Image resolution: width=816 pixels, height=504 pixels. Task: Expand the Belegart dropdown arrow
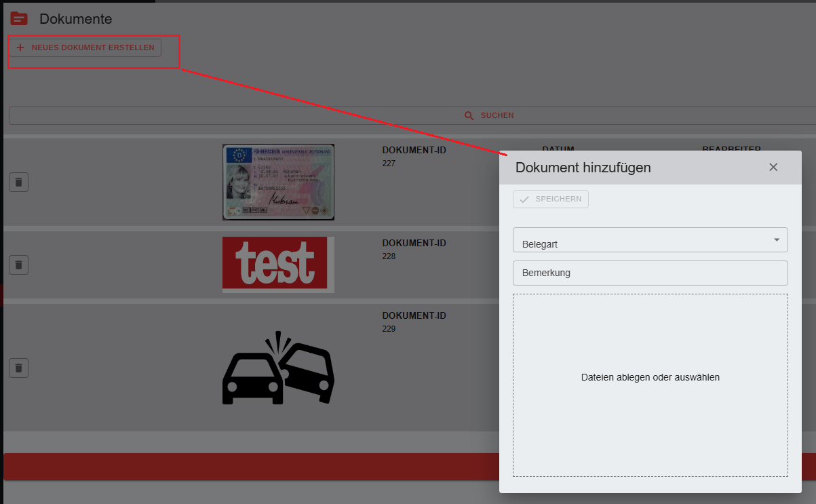click(776, 239)
